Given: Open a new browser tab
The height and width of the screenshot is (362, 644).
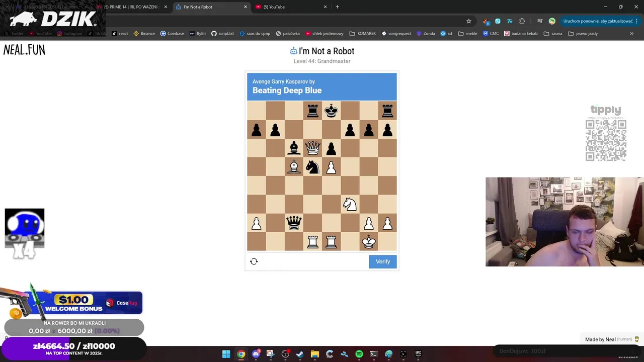Looking at the screenshot, I should (337, 7).
